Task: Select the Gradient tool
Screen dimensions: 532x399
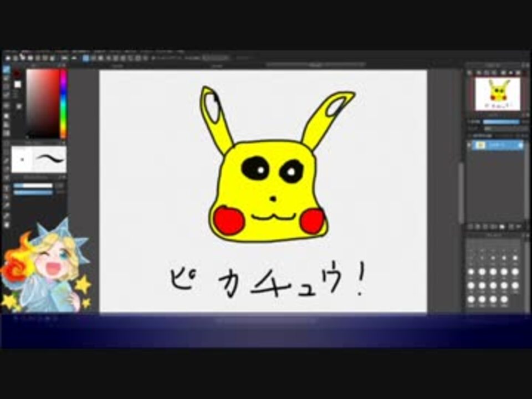Action: click(7, 134)
